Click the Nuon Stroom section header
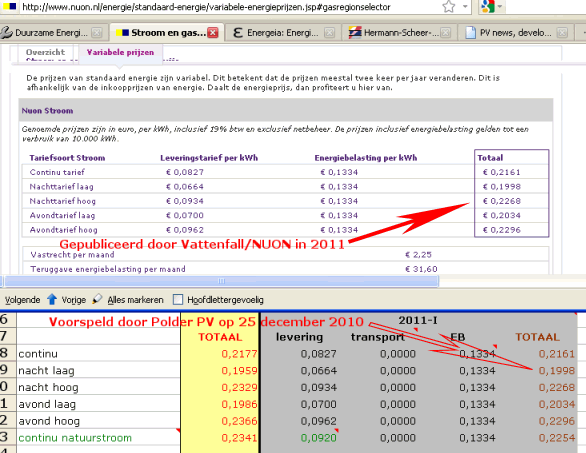 point(286,111)
